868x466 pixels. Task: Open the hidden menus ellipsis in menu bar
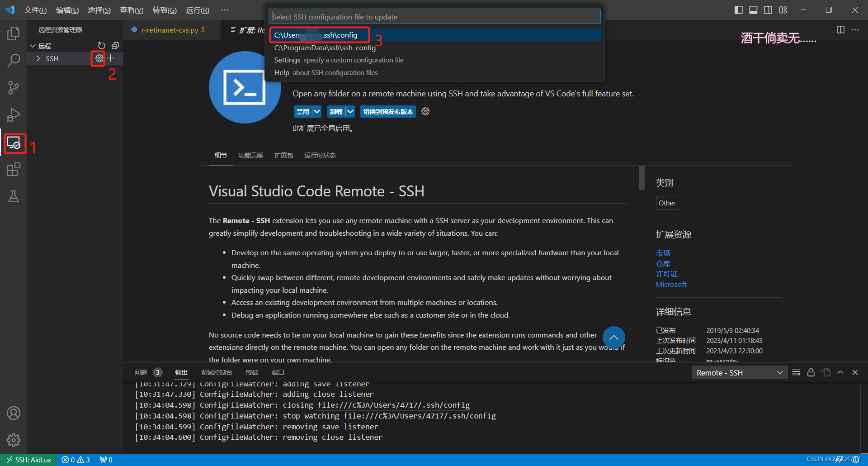click(225, 10)
